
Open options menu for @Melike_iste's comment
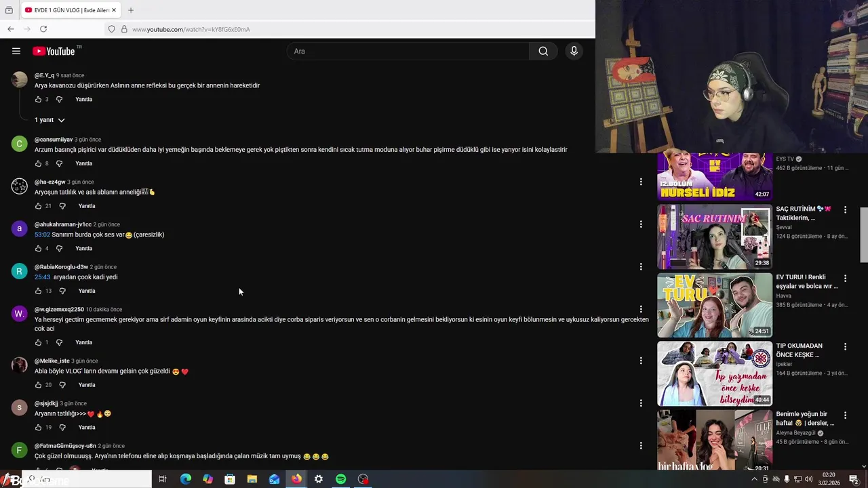[641, 361]
